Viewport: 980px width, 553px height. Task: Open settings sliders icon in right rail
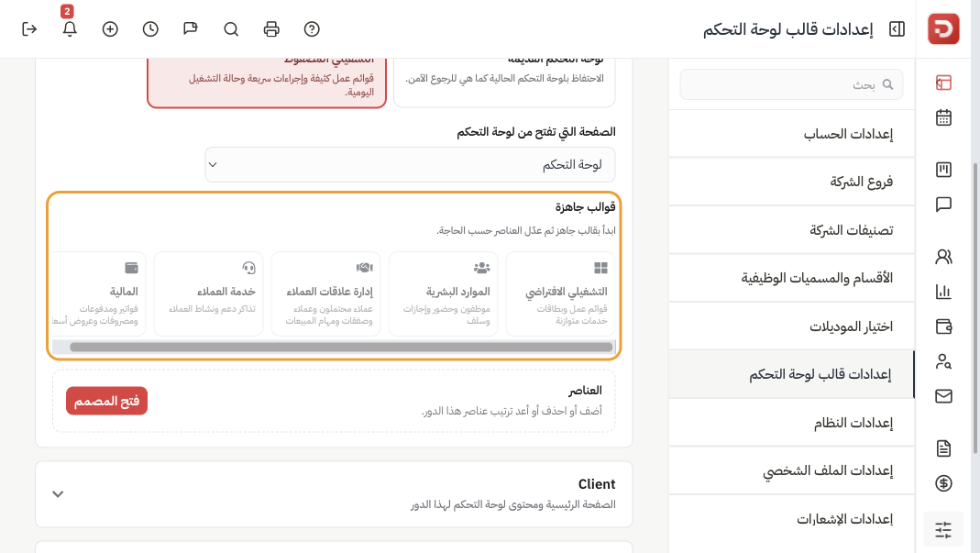click(x=943, y=530)
